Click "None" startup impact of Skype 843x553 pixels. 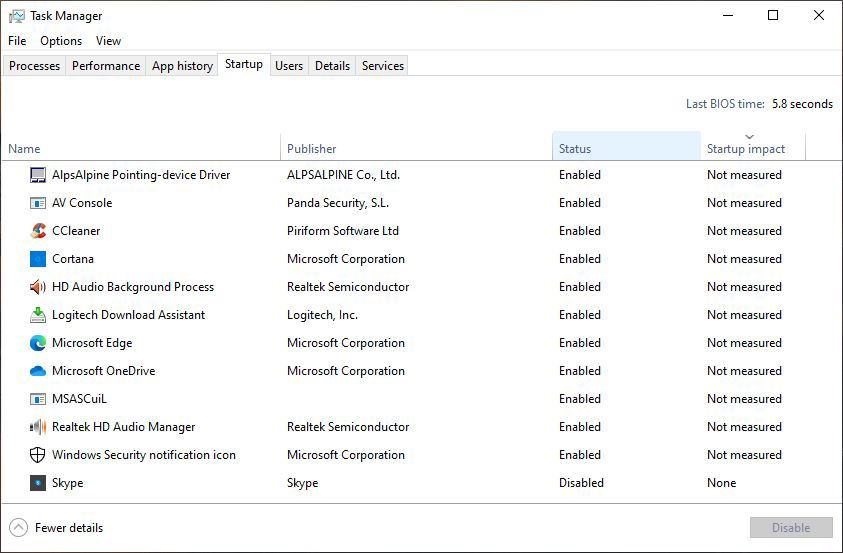pyautogui.click(x=721, y=483)
